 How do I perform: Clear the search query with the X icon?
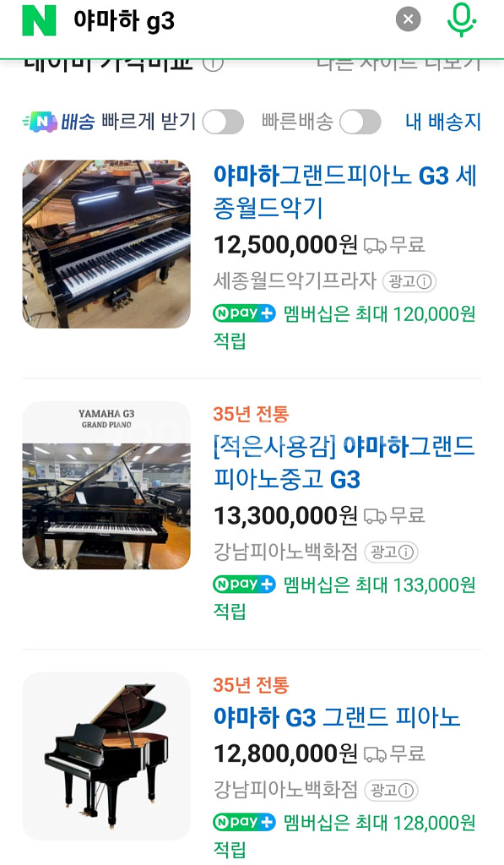tap(409, 20)
